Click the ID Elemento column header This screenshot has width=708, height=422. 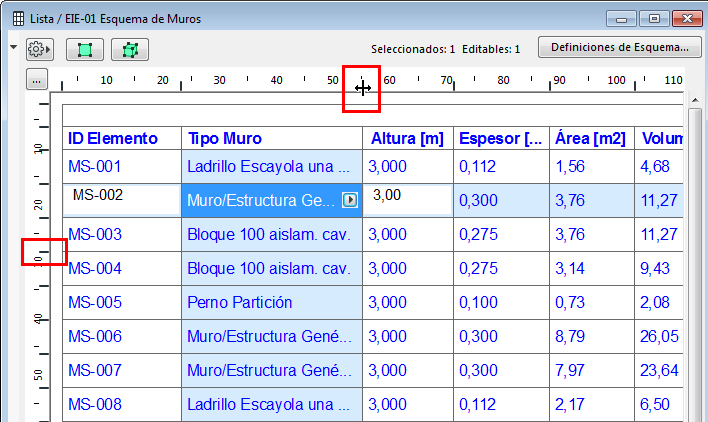(x=122, y=138)
